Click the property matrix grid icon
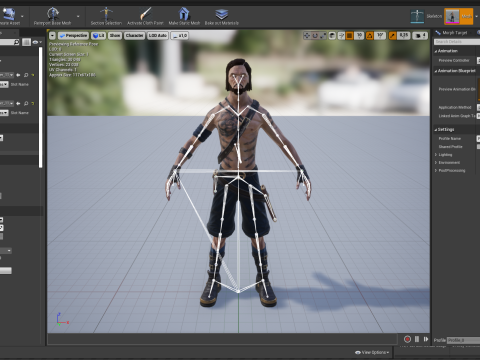Screen dimensions: 480x360 pyautogui.click(x=26, y=42)
